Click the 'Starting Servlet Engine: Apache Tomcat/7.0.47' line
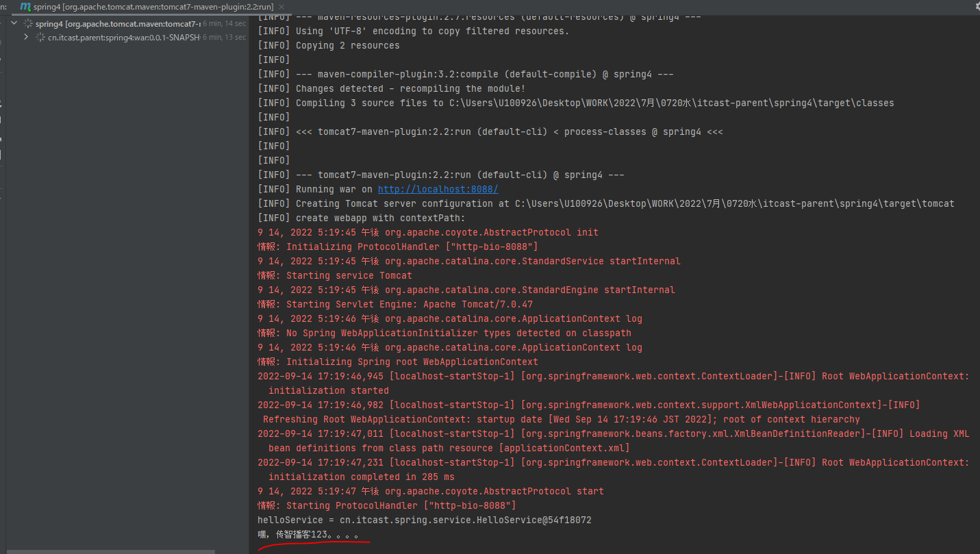 click(394, 304)
